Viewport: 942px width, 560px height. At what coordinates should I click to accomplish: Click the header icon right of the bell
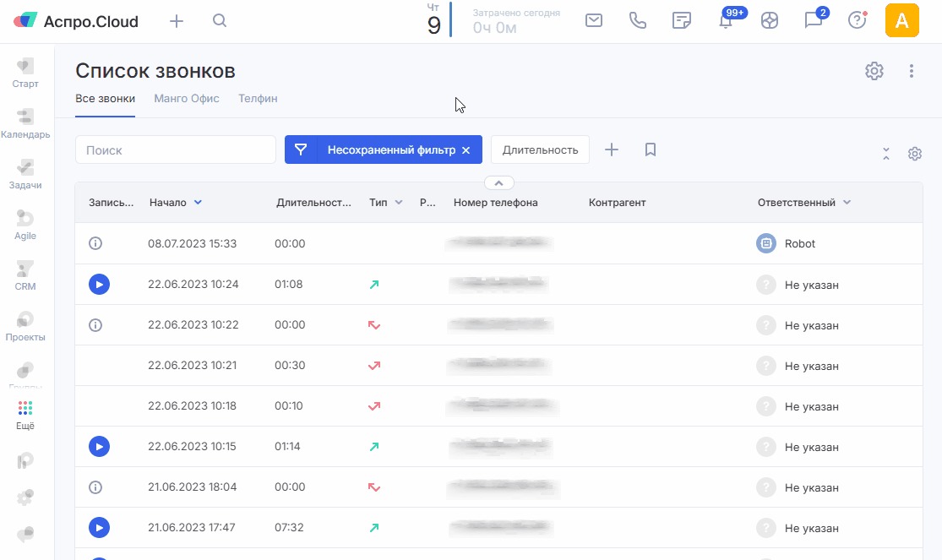pyautogui.click(x=770, y=20)
